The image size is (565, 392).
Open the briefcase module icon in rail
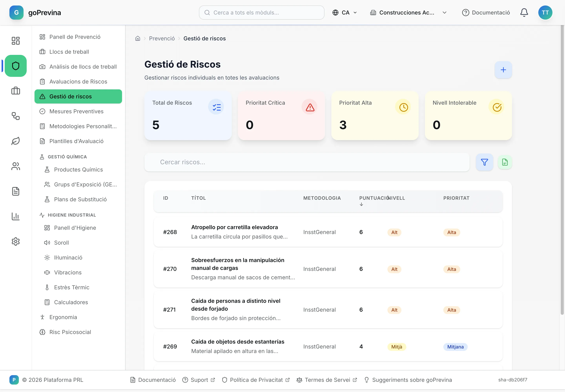point(16,91)
